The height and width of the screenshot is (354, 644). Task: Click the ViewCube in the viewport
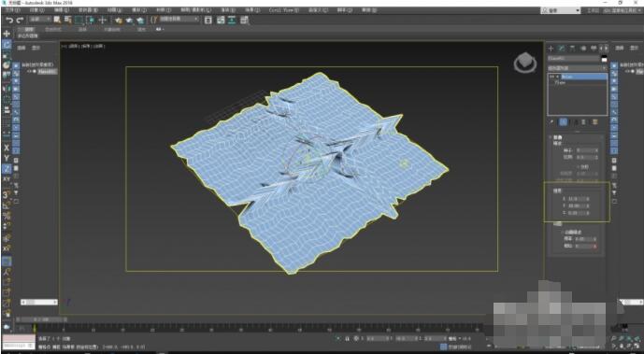coord(524,63)
